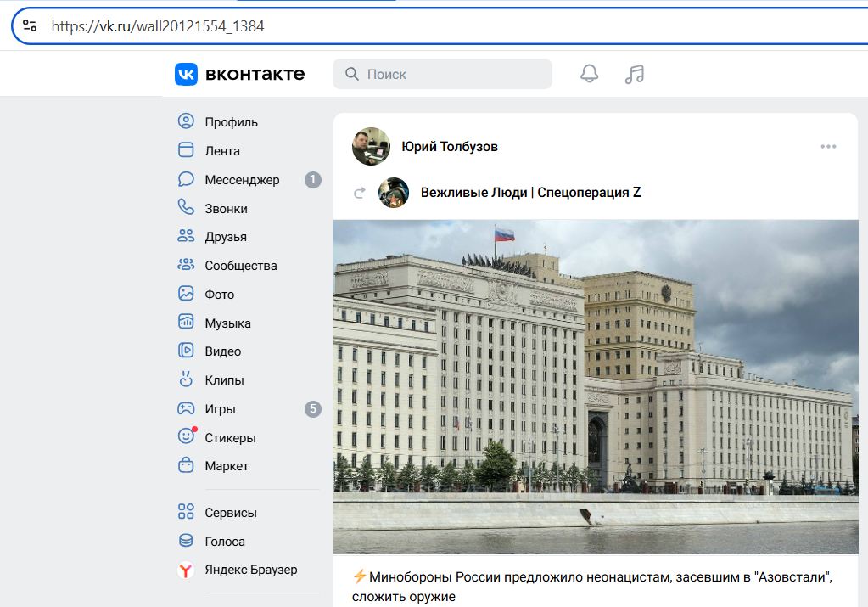Click the repost arrow icon
Image resolution: width=868 pixels, height=607 pixels.
pos(360,193)
